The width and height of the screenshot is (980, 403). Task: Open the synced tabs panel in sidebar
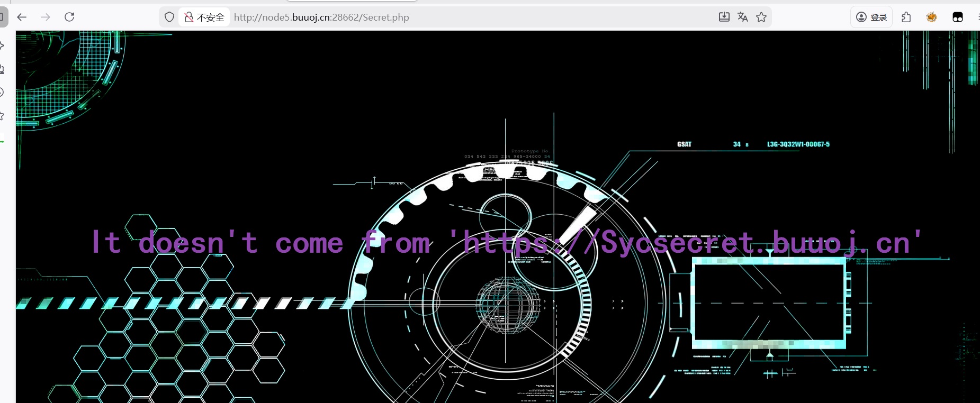[x=2, y=69]
